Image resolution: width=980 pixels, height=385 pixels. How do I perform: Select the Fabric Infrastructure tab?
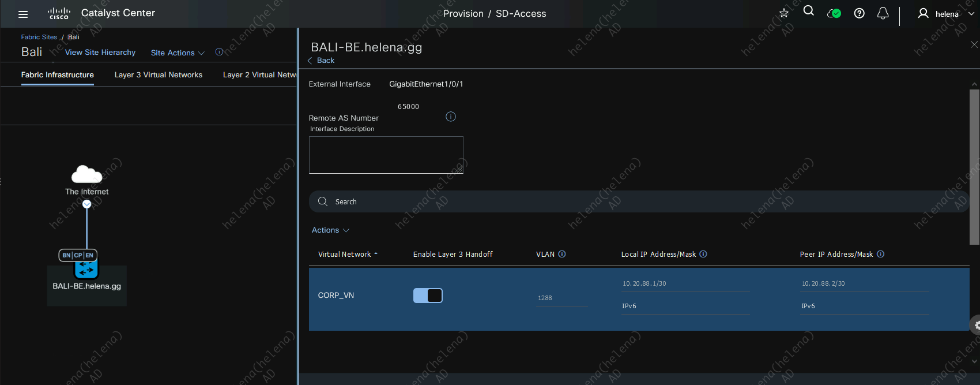58,75
